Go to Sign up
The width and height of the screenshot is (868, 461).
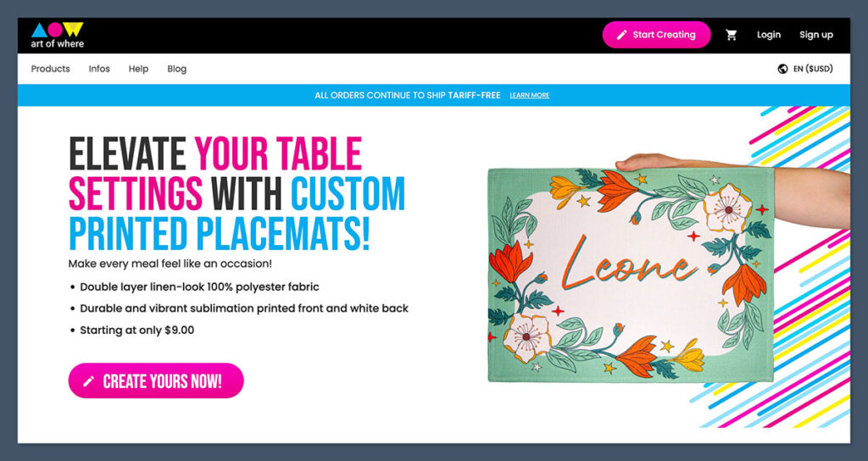tap(816, 35)
